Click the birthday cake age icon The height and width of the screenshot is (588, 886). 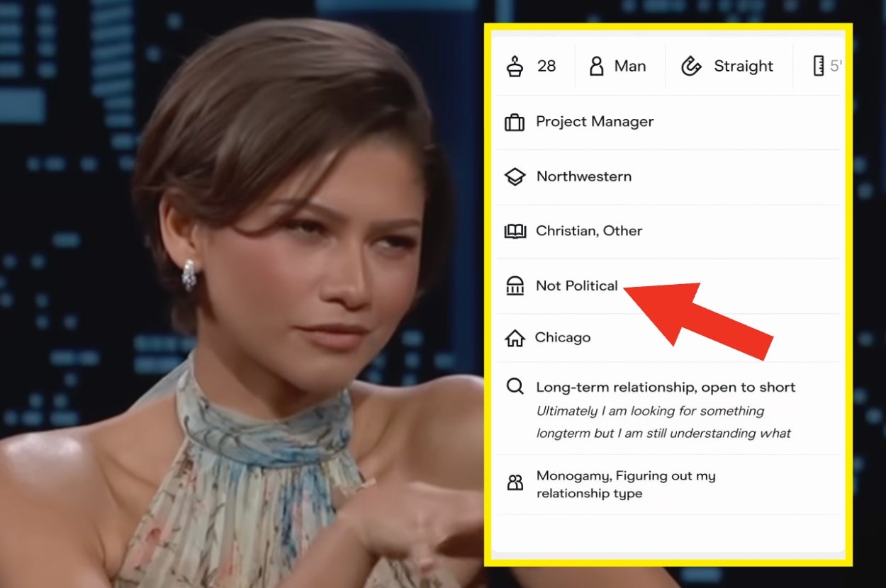[x=515, y=67]
